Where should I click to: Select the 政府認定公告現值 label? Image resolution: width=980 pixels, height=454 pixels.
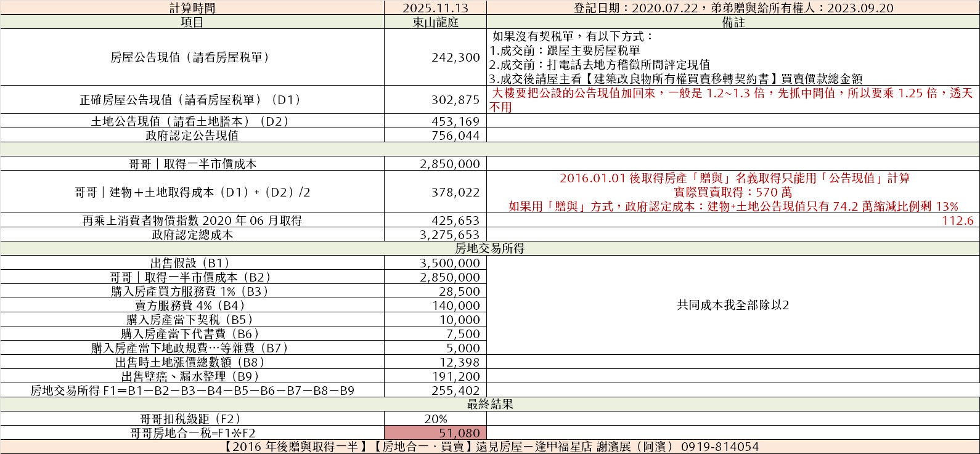(192, 136)
